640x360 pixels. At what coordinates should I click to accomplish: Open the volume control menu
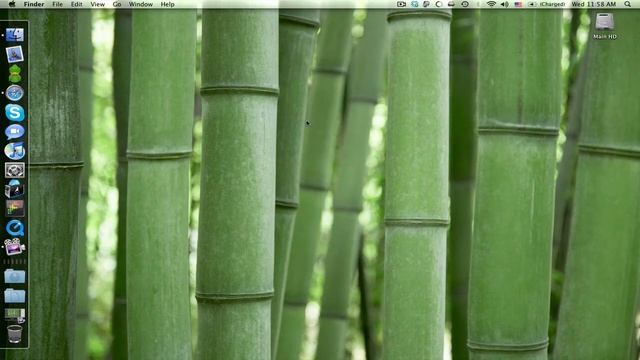(504, 4)
